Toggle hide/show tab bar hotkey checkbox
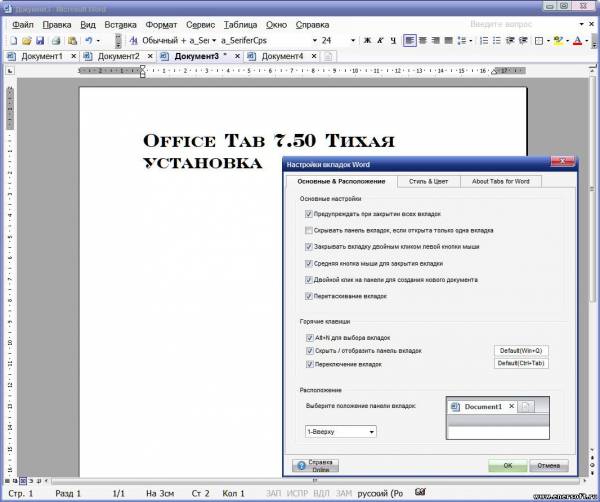Screen dimensions: 600x502 (310, 351)
